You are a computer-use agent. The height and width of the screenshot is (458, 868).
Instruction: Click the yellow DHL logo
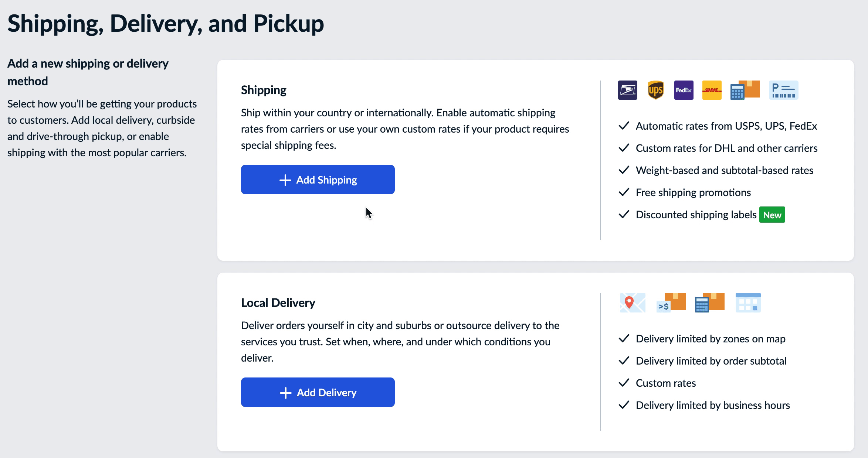pos(712,90)
